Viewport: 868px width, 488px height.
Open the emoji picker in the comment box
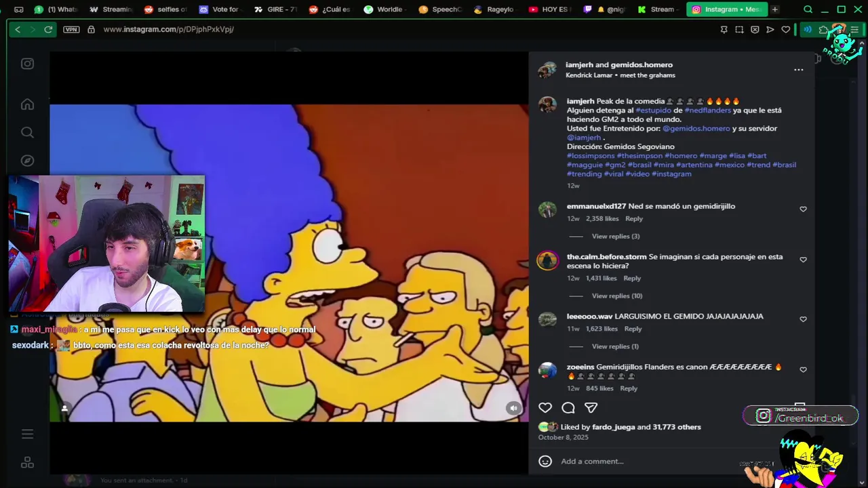pos(545,462)
